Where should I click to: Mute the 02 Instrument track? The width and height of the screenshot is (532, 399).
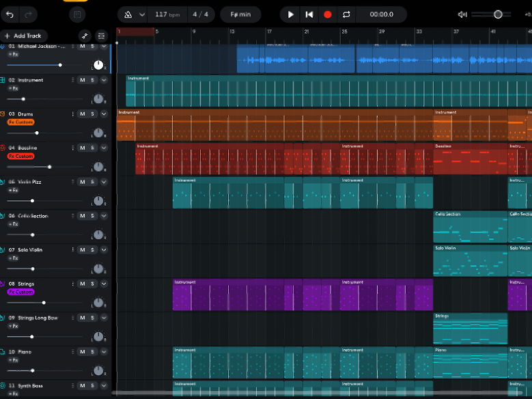pos(83,80)
